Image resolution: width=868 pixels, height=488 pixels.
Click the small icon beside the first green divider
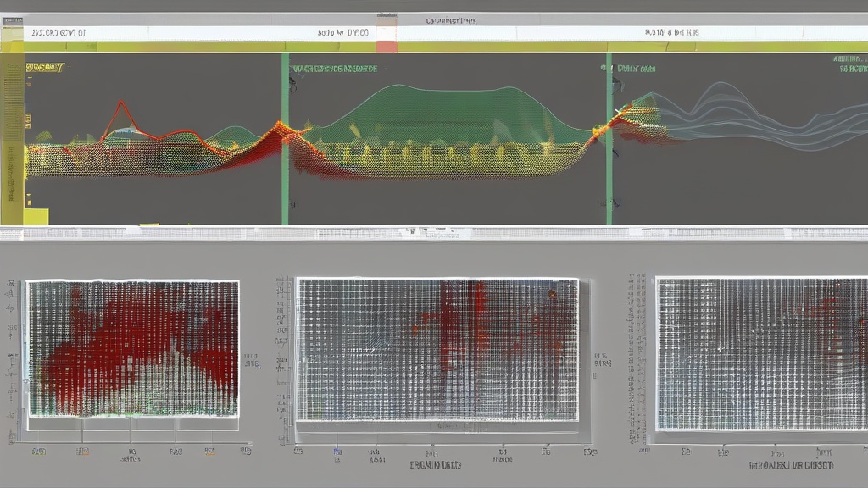293,83
